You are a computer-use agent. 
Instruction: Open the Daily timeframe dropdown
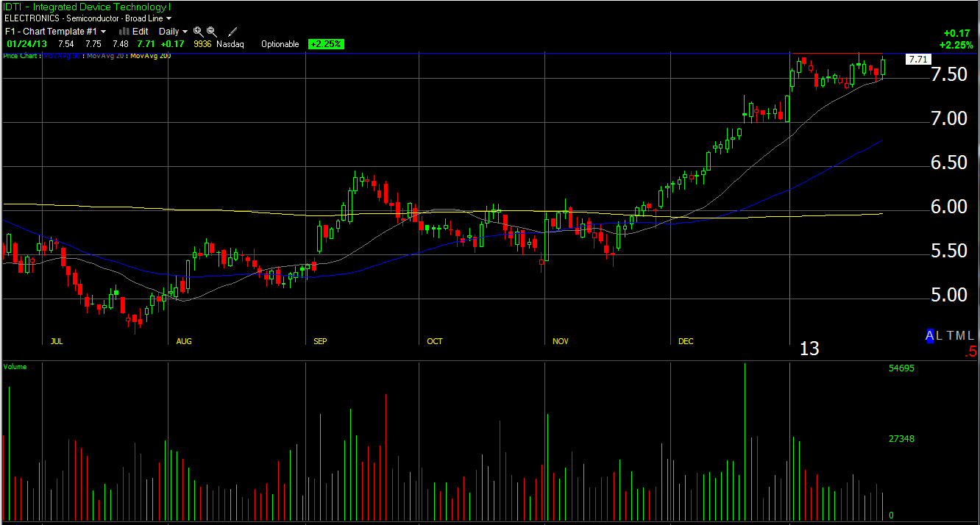click(x=174, y=32)
